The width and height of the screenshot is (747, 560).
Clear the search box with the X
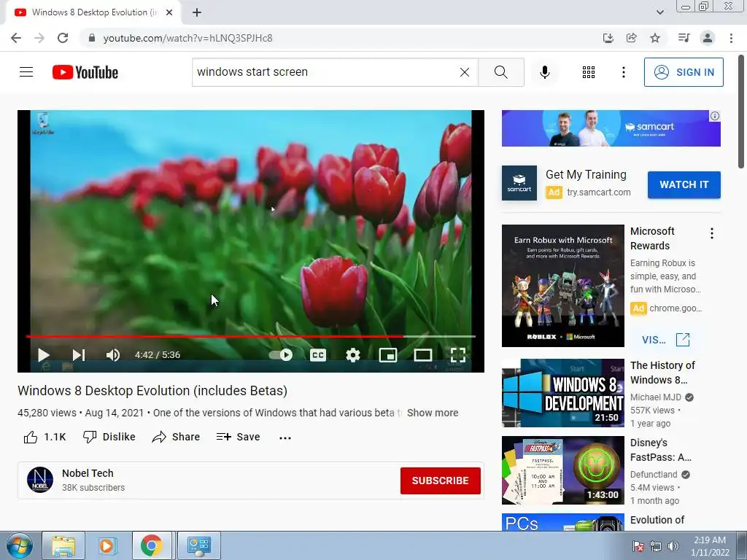465,72
